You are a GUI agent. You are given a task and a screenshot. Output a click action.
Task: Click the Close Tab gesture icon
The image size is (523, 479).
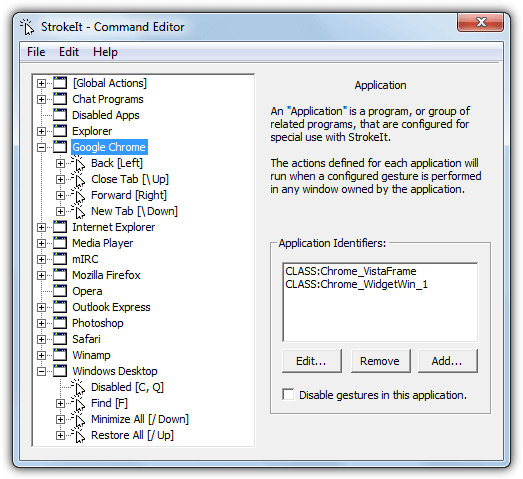pos(78,179)
